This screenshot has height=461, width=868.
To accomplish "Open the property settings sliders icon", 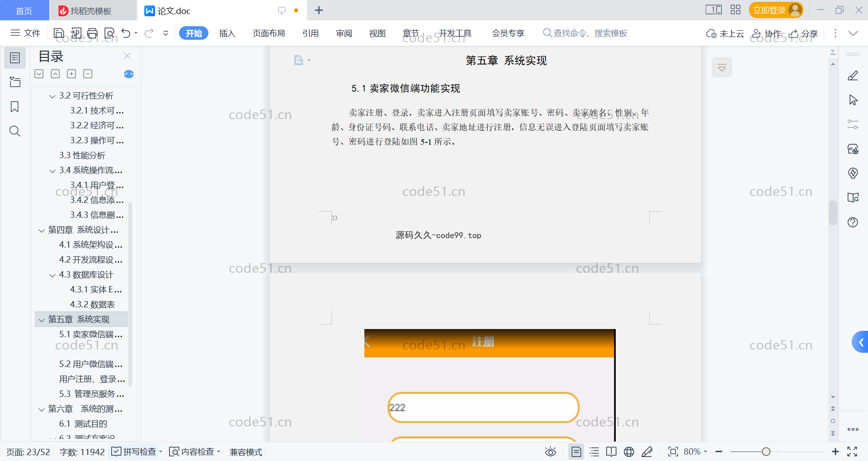I will coord(853,124).
